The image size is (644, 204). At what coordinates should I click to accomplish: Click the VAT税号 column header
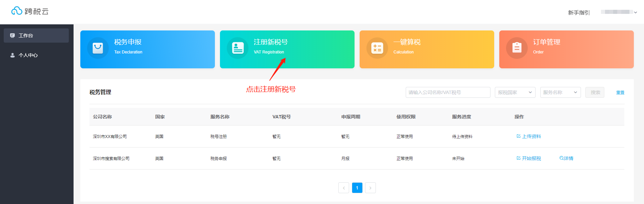pos(282,117)
